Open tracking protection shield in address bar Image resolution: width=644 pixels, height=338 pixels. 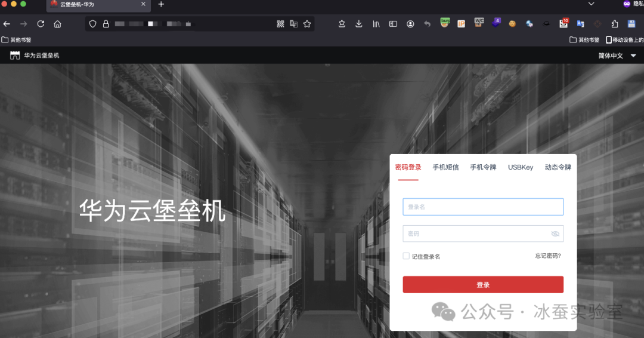tap(93, 24)
